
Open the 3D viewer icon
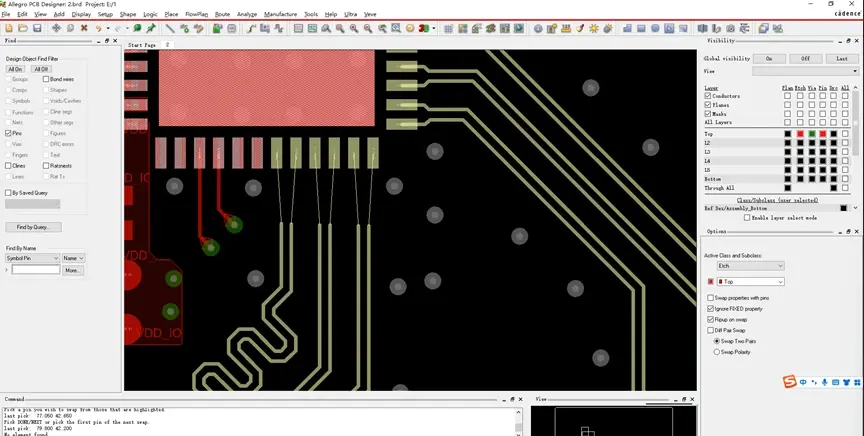pos(424,28)
